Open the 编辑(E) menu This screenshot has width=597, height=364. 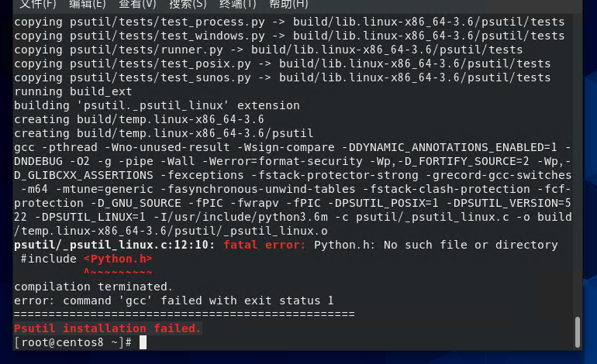[x=87, y=4]
